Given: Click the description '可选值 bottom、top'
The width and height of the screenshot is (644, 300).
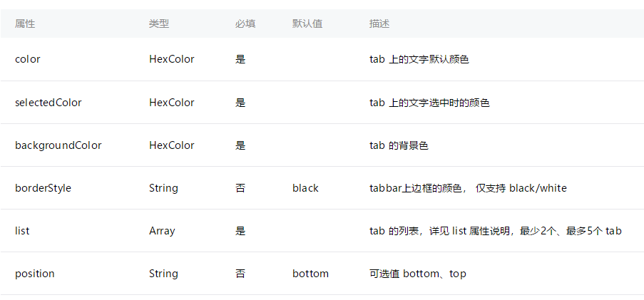Looking at the screenshot, I should 417,274.
